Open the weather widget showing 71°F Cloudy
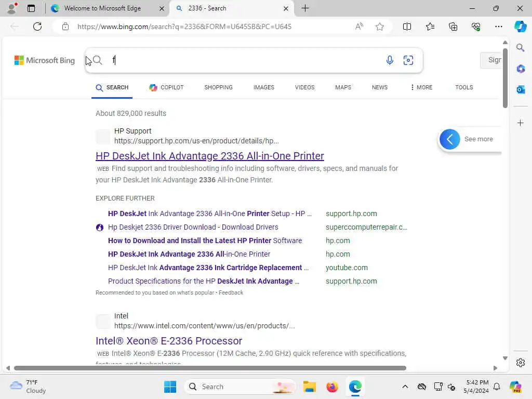 click(28, 387)
